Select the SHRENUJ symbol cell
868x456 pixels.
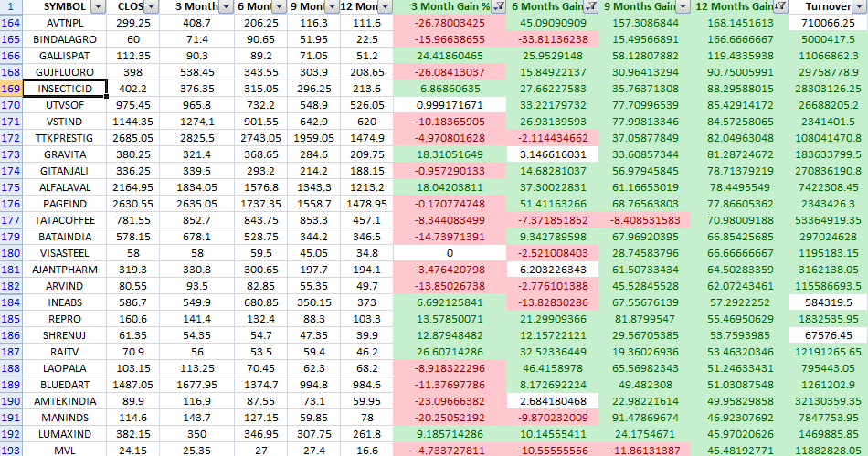[65, 335]
